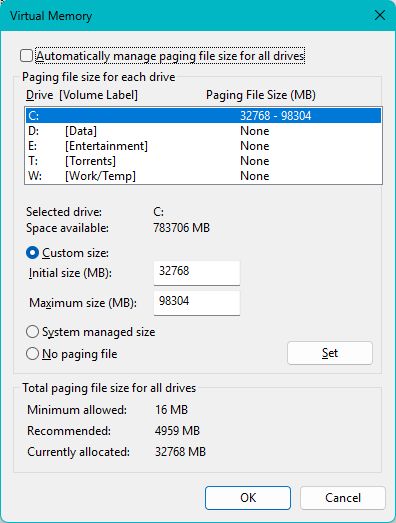Image resolution: width=396 pixels, height=523 pixels.
Task: Confirm with the OK button
Action: point(248,498)
